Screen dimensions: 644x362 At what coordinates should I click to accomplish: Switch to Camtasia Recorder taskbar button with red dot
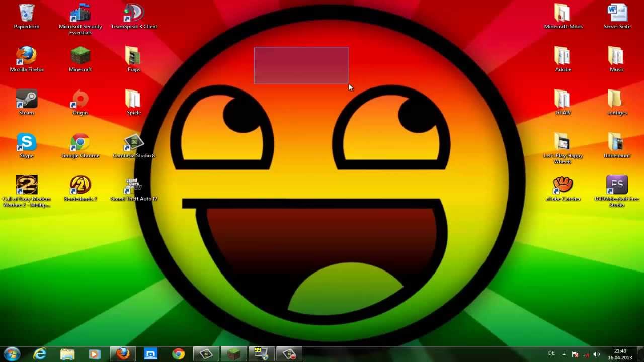pyautogui.click(x=289, y=354)
